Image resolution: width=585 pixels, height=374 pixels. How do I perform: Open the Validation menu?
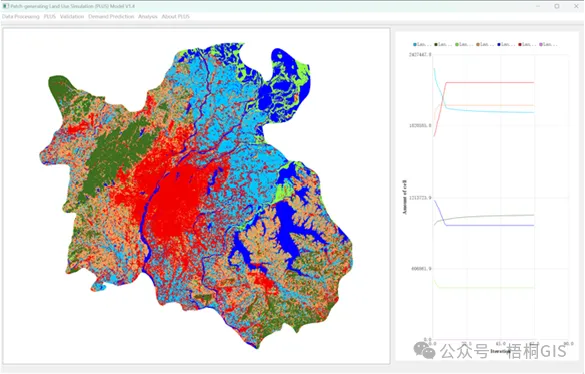72,16
